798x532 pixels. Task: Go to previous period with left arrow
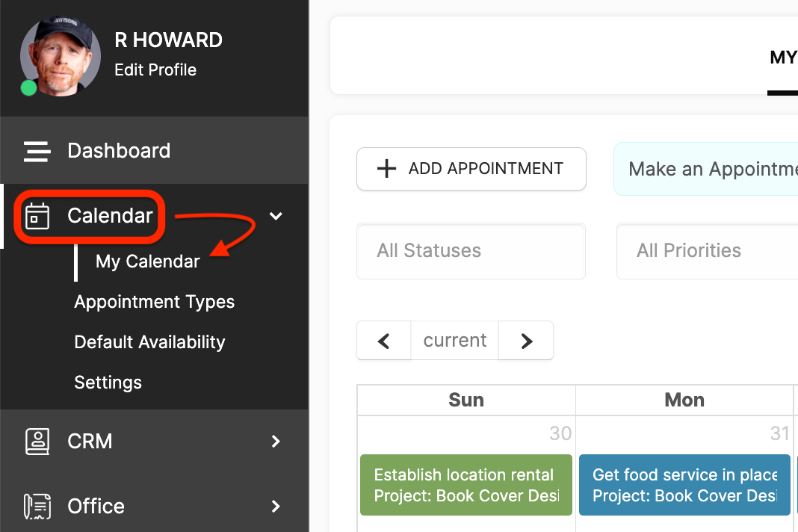(x=384, y=341)
